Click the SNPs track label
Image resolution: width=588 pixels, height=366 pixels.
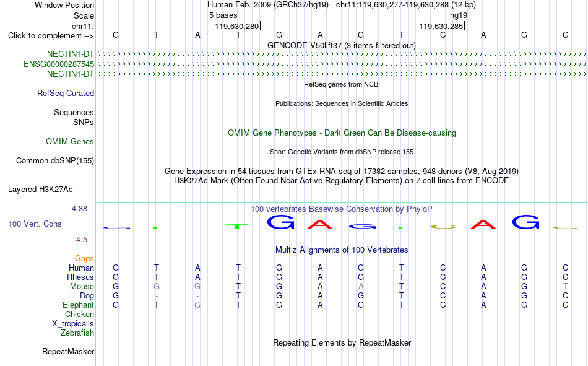84,122
